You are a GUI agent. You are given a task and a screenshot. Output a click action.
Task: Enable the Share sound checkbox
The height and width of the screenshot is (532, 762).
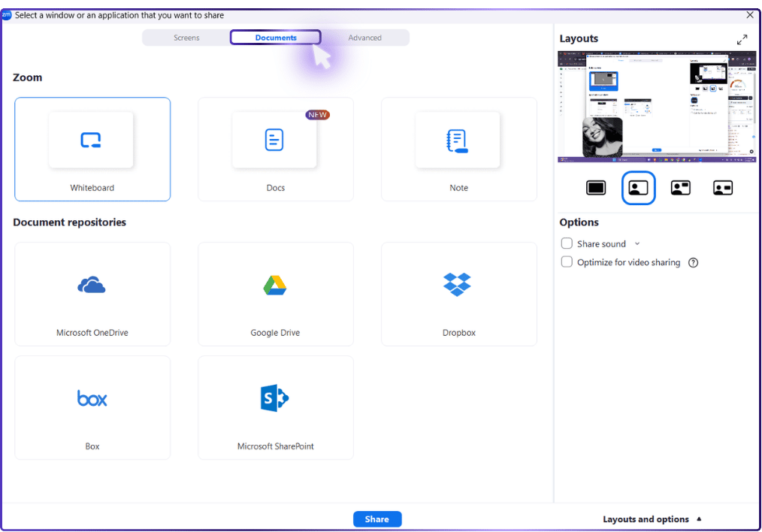point(567,243)
